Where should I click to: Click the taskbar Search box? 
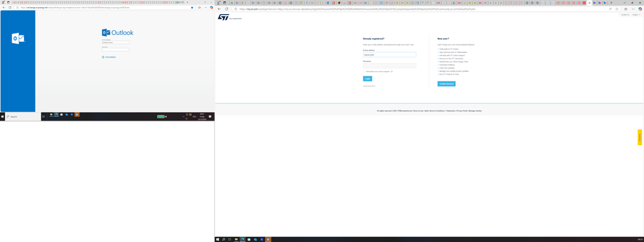23,117
